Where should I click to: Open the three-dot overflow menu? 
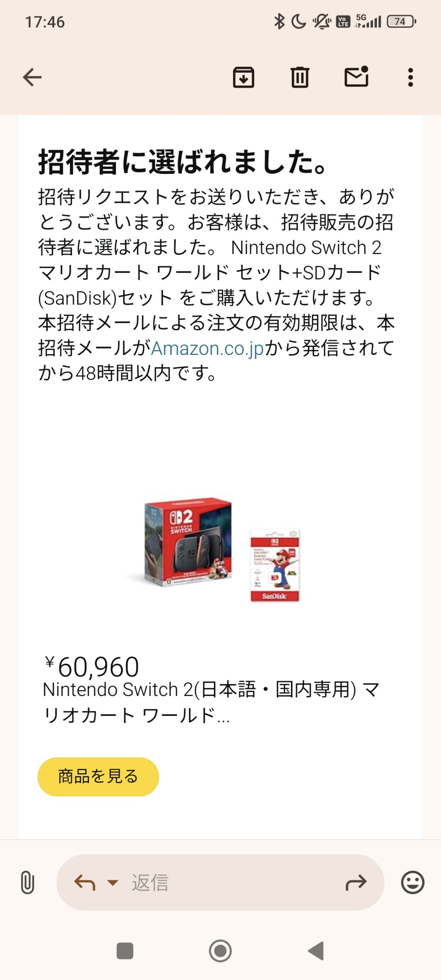tap(410, 77)
